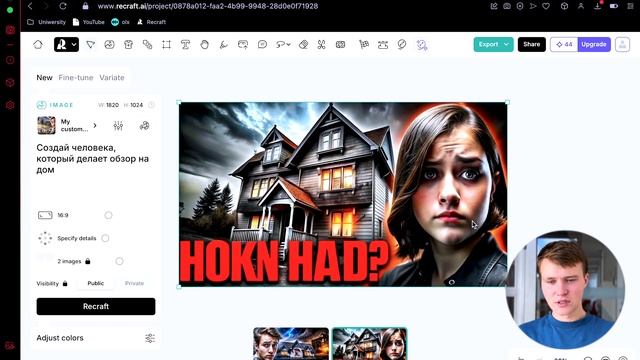The image size is (640, 360).
Task: Open the YouTube bookmark
Action: point(89,22)
